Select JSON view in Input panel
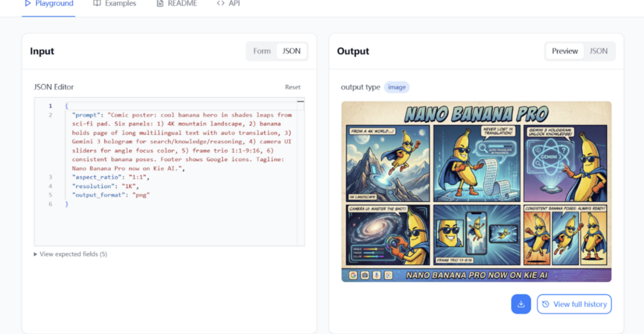The width and height of the screenshot is (644, 334). coord(292,51)
